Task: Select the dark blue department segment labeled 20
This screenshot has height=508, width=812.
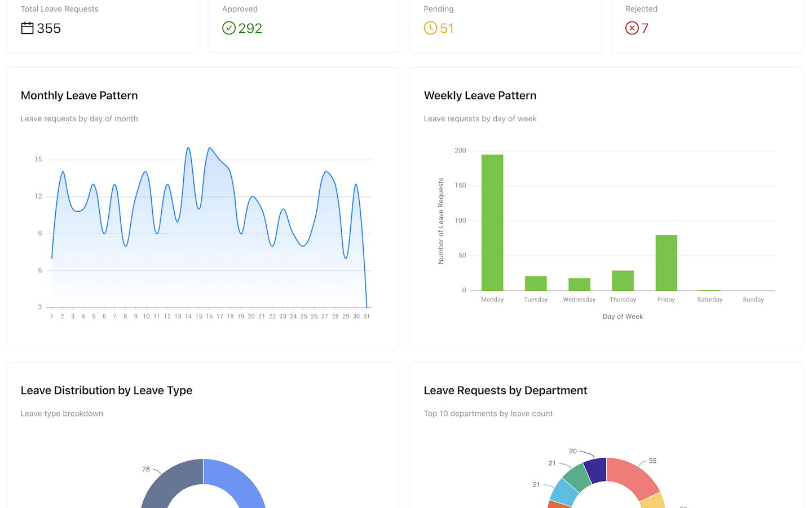Action: [x=596, y=470]
